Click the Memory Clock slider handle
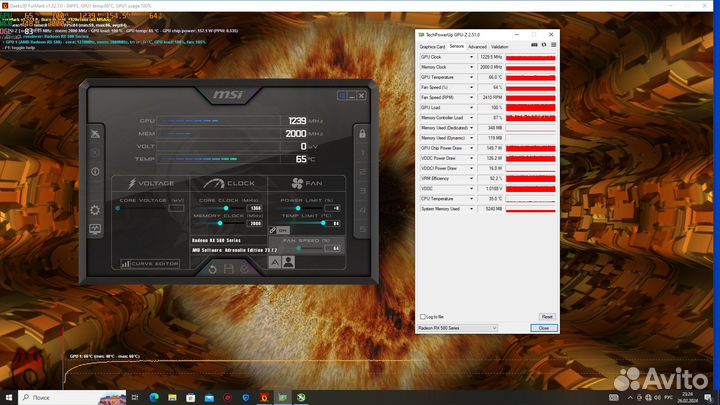Screen dimensions: 720x405 pos(220,223)
